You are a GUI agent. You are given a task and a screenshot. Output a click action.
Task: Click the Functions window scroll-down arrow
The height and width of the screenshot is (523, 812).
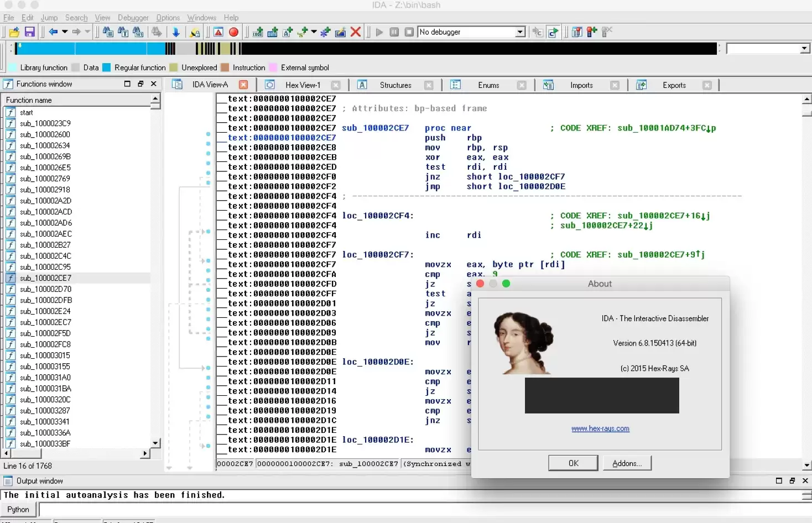pos(155,443)
